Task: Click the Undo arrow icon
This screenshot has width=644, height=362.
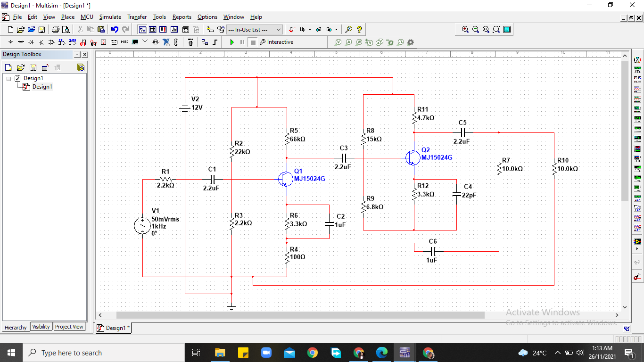Action: (115, 30)
